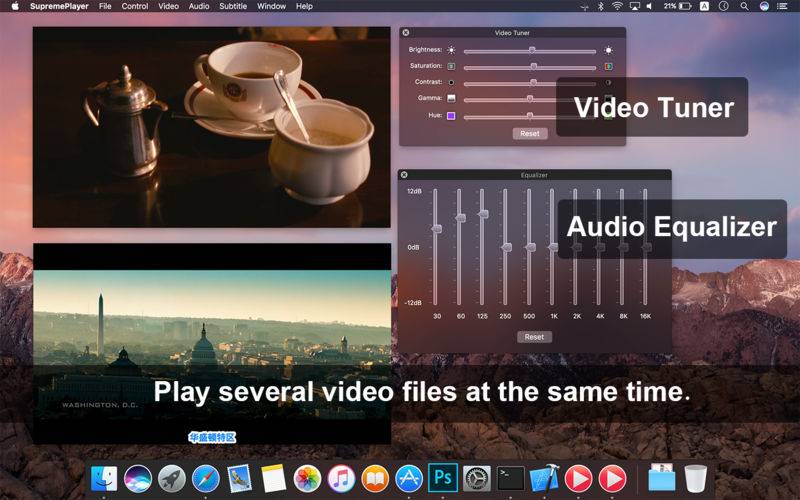The image size is (800, 500).
Task: Click the 250 Hz equalizer band slider
Action: pyautogui.click(x=506, y=247)
